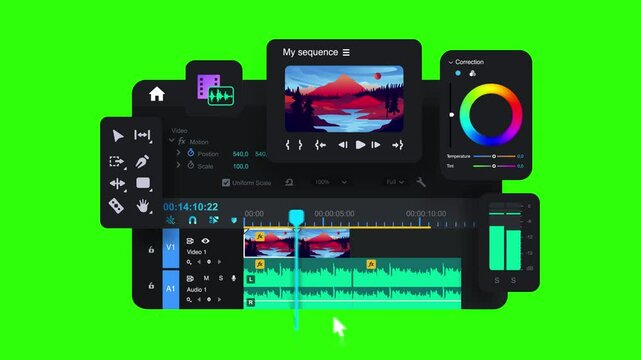Click the three-circles color wheels icon

click(x=473, y=73)
